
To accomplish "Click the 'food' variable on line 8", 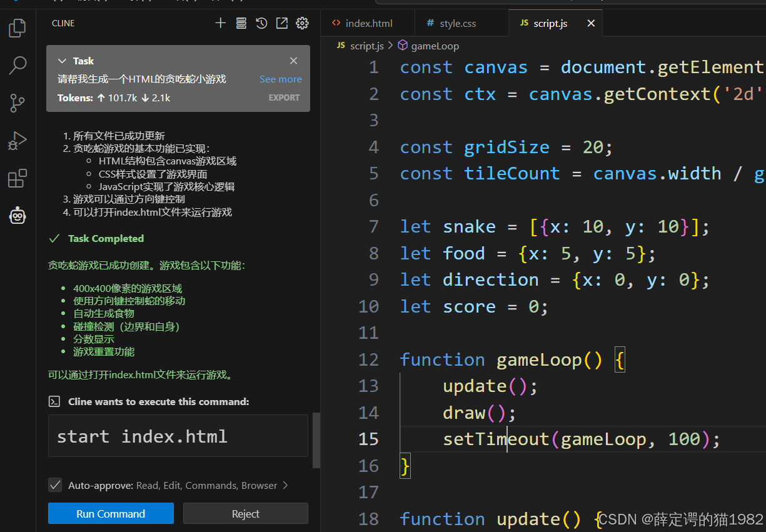I will [464, 253].
